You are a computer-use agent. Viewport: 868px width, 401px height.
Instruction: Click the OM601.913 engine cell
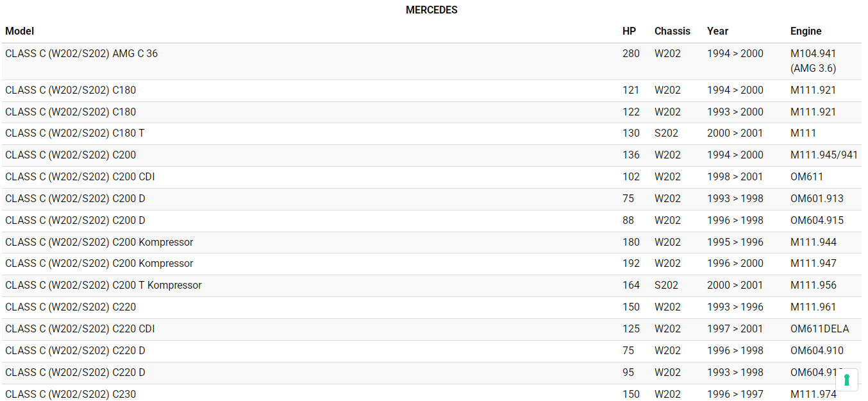point(817,198)
